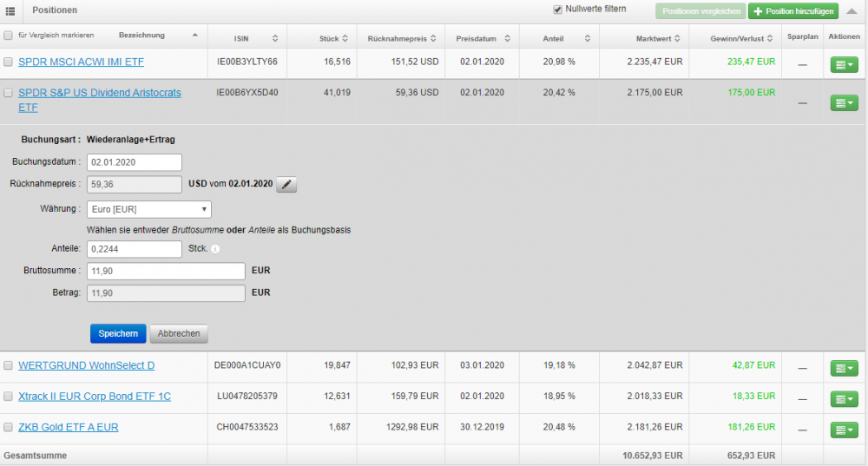Sort by the ISIN column
Screen dimensions: 868x466
click(275, 38)
